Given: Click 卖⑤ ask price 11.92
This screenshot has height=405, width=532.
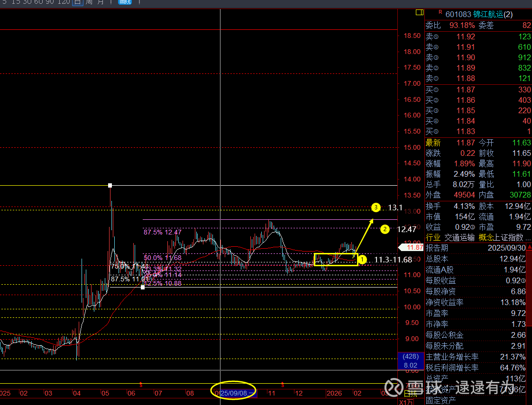Looking at the screenshot, I should [x=466, y=36].
